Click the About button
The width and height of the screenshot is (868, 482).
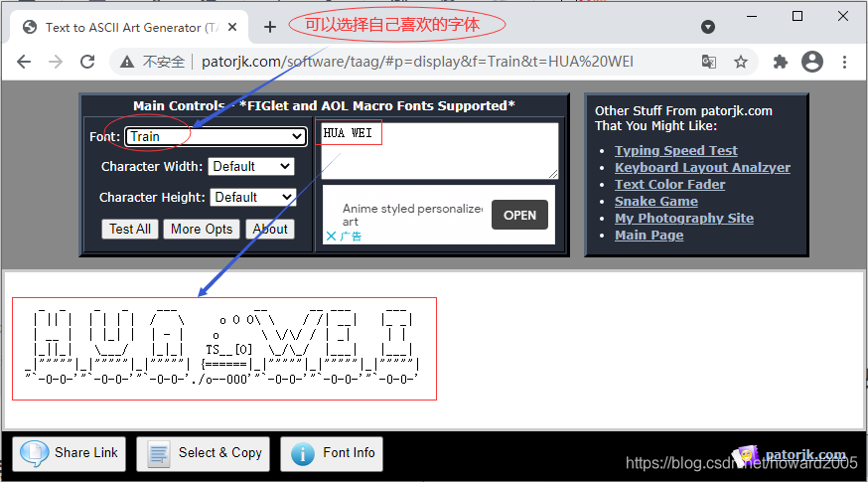coord(270,229)
